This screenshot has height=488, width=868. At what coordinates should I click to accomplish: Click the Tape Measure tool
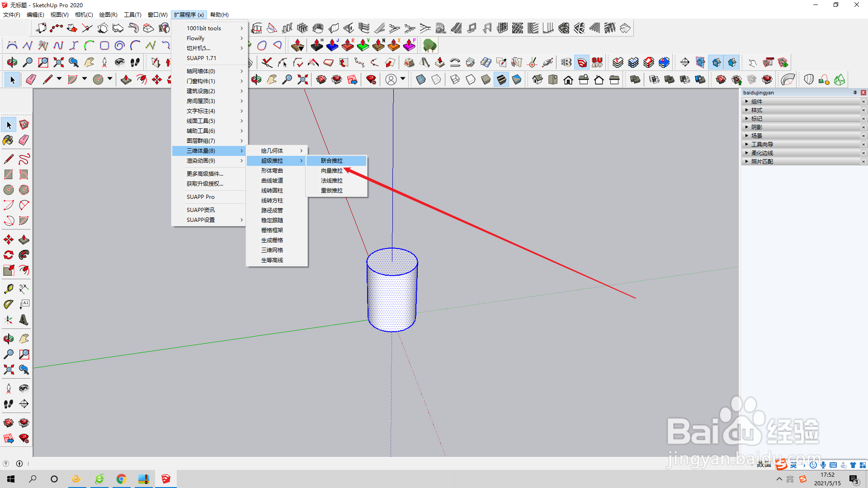8,288
